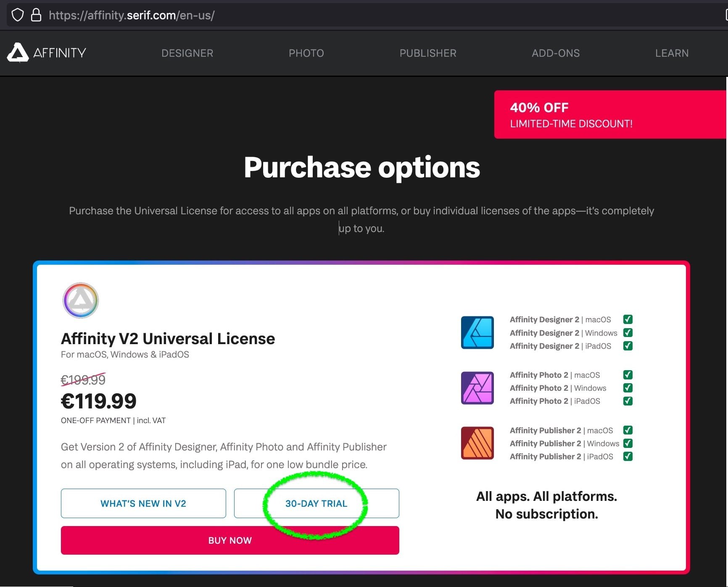728x587 pixels.
Task: Click the Affinity Photo 2 app icon
Action: [x=477, y=388]
